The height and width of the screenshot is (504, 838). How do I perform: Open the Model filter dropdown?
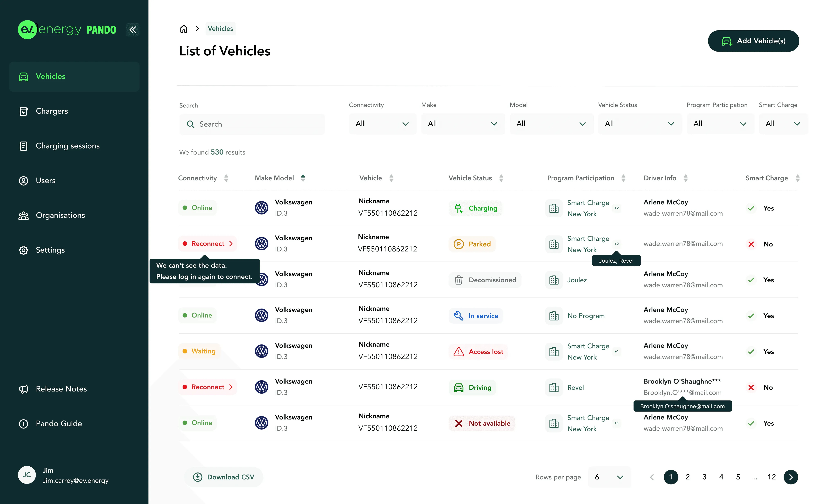click(551, 124)
